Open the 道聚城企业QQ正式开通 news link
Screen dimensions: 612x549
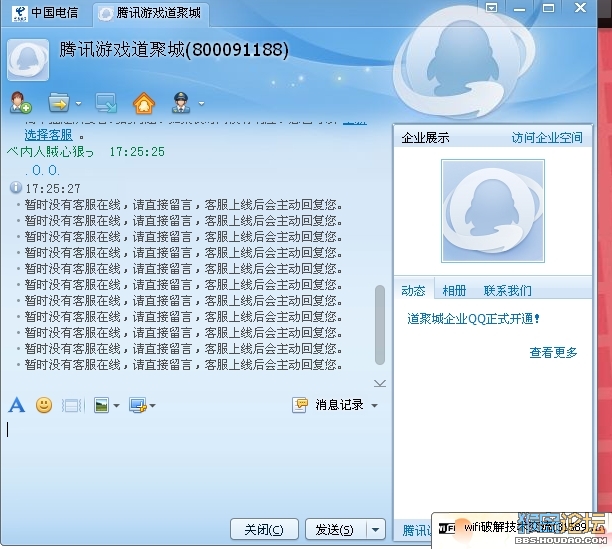click(473, 319)
